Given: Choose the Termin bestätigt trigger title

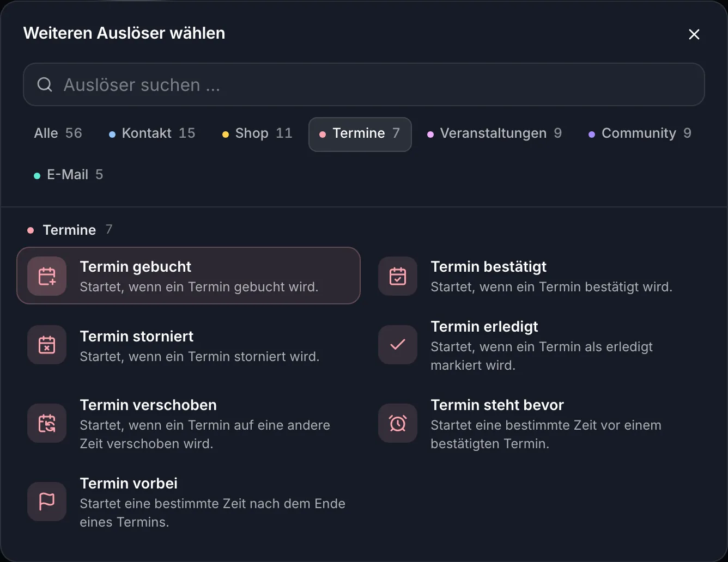Looking at the screenshot, I should point(488,267).
